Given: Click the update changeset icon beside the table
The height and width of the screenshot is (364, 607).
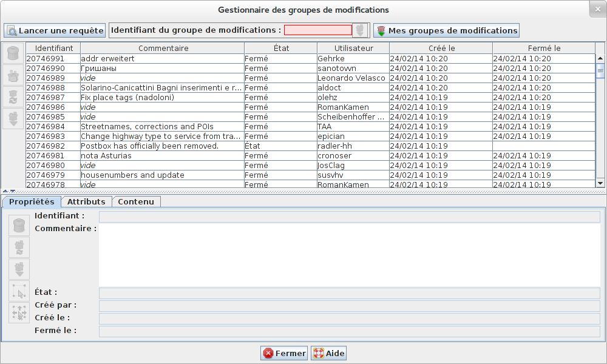Looking at the screenshot, I should tap(13, 97).
